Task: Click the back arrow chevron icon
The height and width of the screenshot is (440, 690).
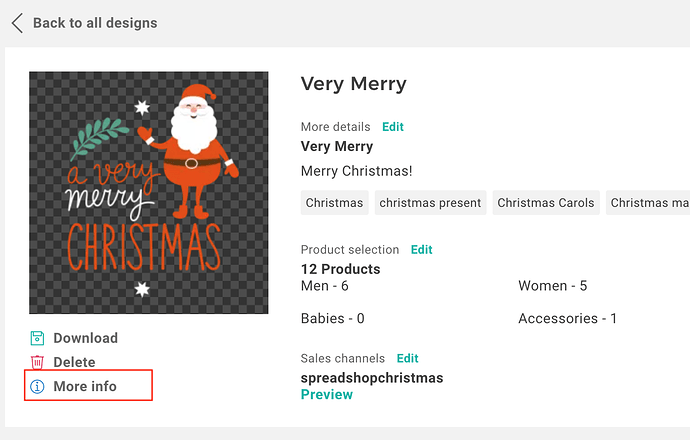Action: point(17,23)
